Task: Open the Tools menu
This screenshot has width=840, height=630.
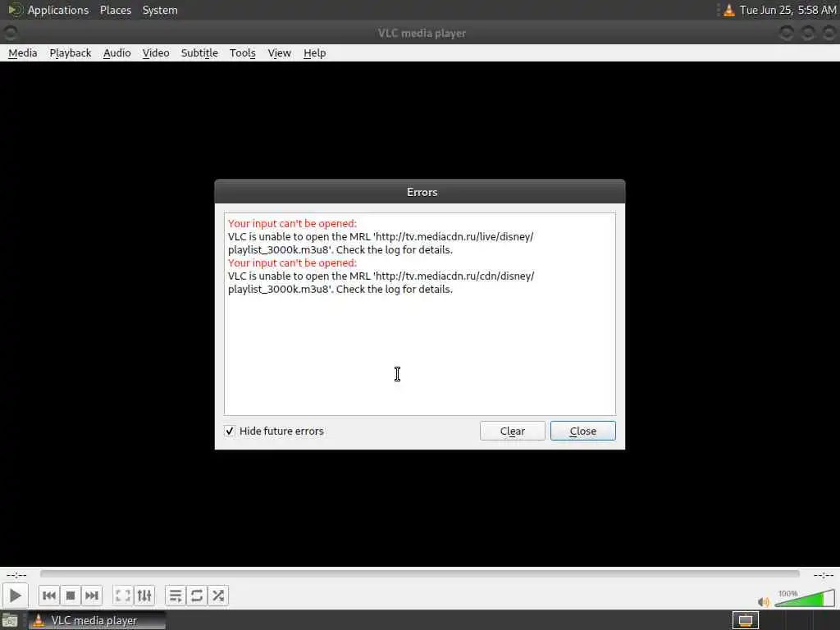Action: 242,53
